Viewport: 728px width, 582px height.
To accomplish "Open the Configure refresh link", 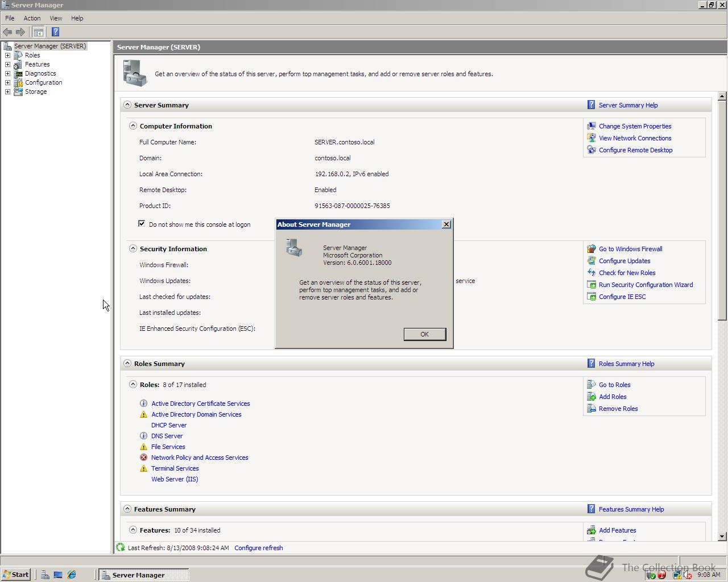I will click(259, 548).
